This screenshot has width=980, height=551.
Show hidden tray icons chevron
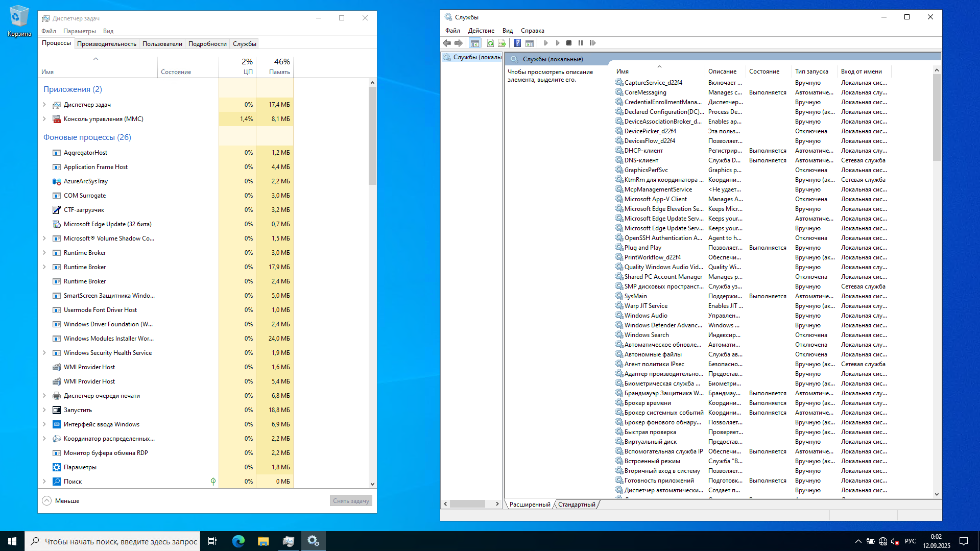point(858,541)
